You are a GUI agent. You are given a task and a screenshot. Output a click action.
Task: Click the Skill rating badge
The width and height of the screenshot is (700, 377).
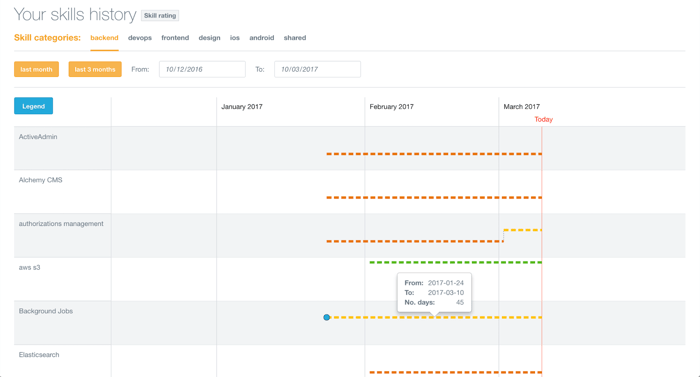(x=160, y=16)
